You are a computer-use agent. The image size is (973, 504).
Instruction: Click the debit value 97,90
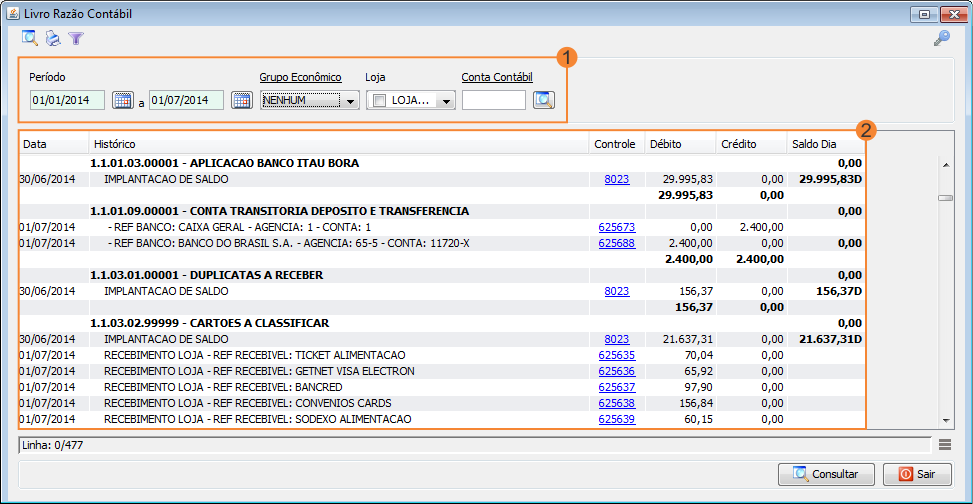697,387
